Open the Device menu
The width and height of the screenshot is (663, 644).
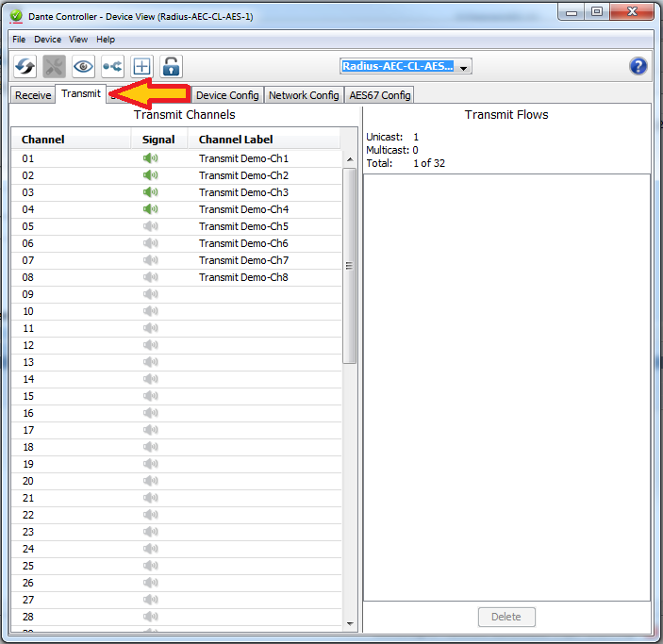[x=48, y=40]
